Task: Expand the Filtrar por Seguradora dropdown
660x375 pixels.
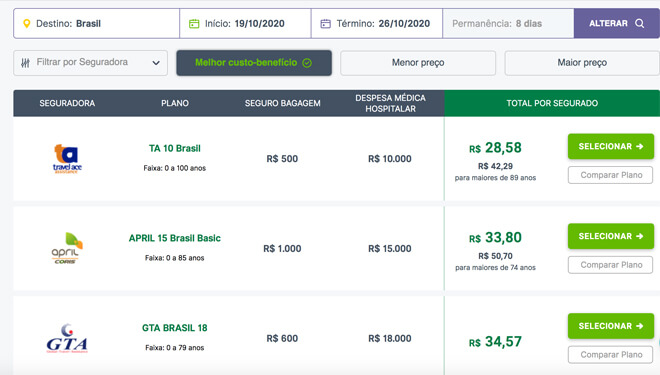Action: (90, 63)
